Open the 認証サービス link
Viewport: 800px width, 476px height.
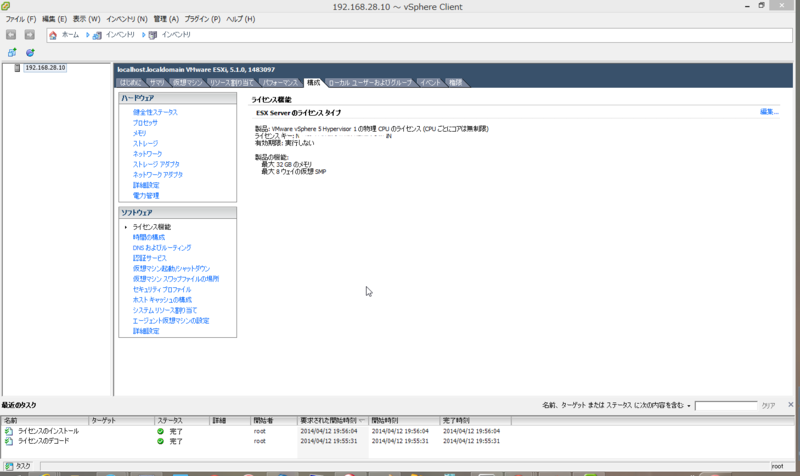pyautogui.click(x=149, y=258)
